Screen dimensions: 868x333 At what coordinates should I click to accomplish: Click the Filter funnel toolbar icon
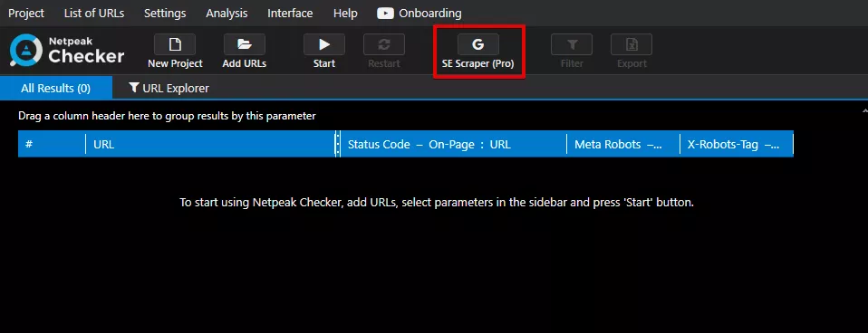[x=572, y=44]
